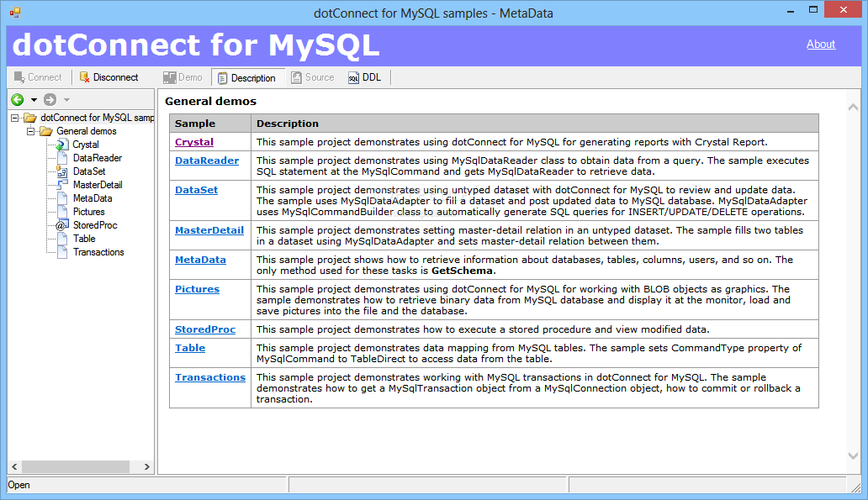
Task: Switch to the Source tab
Action: [313, 77]
